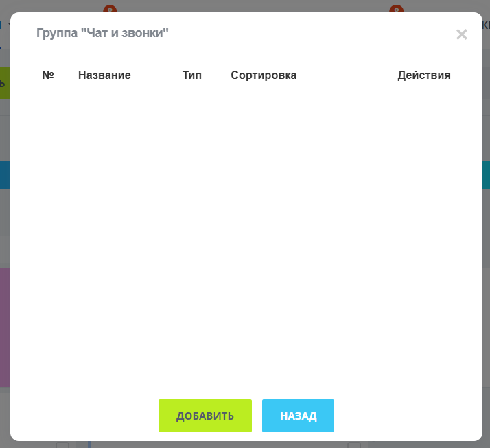Click the dialog title "Группа Чат и звонки"
Screen dimensions: 490x448
pos(102,33)
